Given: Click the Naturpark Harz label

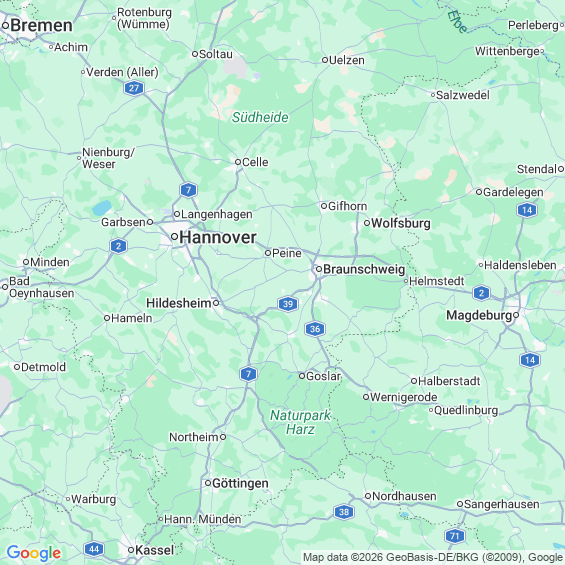Looking at the screenshot, I should pos(300,422).
